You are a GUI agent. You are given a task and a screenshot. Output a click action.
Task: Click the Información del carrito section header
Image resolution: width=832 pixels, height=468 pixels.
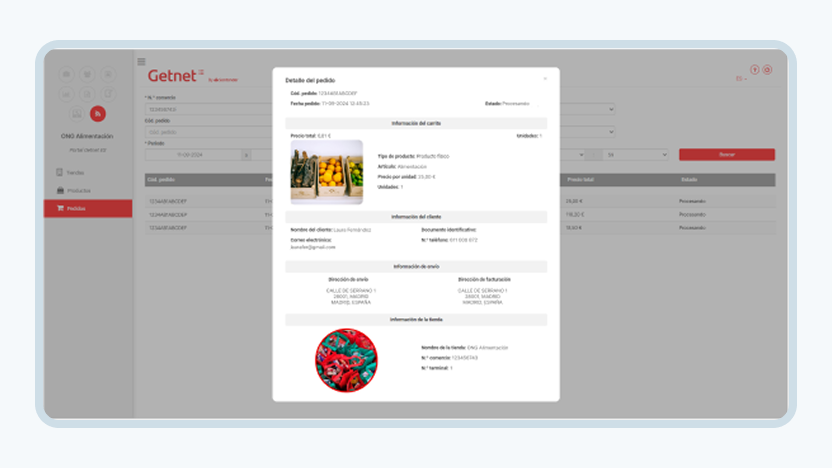coord(416,123)
